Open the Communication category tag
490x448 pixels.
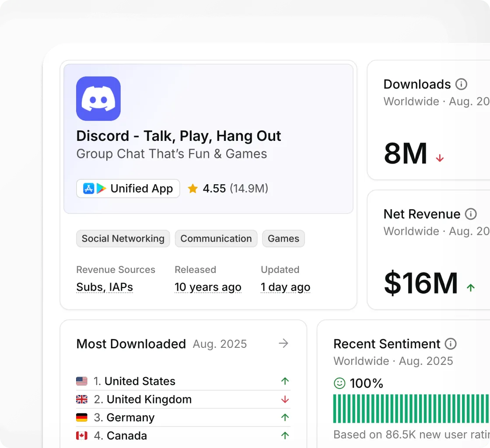[216, 239]
